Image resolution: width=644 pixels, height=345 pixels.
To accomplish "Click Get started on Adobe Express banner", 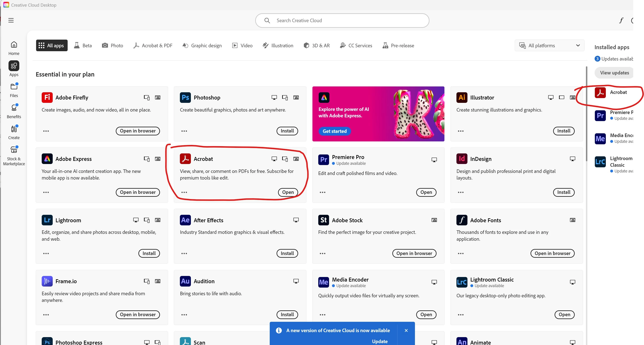I will [334, 131].
